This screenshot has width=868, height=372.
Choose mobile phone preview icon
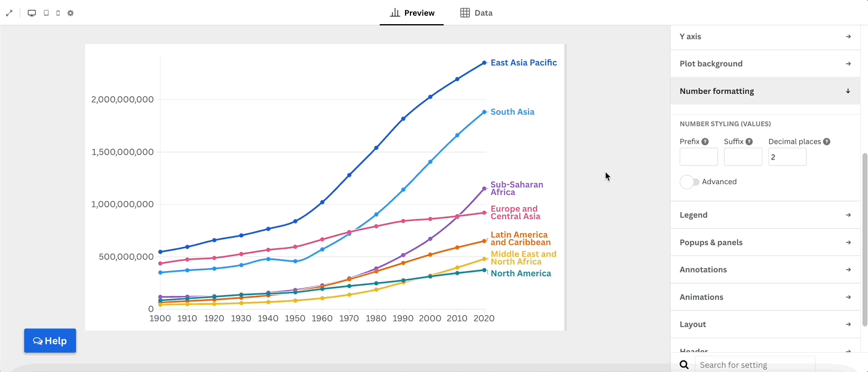58,13
